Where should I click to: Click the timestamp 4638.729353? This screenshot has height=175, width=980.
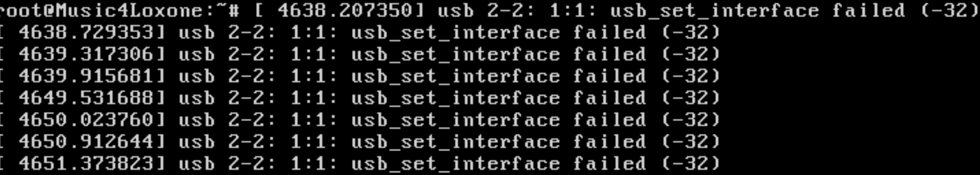(x=86, y=32)
